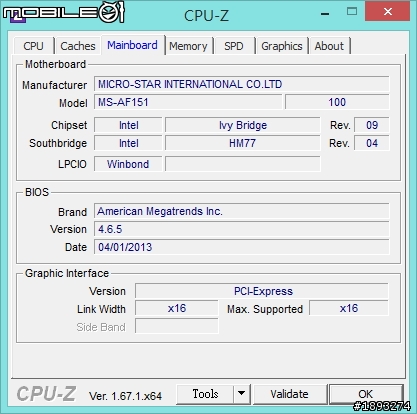
Task: Select the BIOS version 4.6.5
Action: point(242,229)
